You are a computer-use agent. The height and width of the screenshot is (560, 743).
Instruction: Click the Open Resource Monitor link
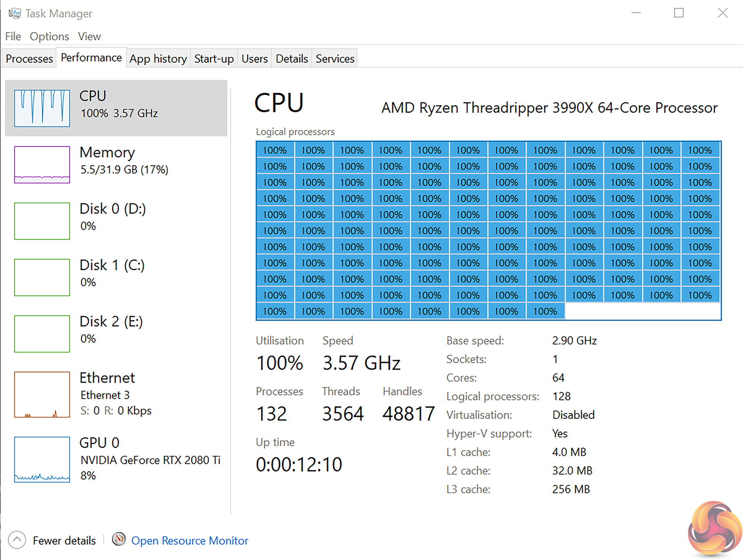(x=190, y=541)
